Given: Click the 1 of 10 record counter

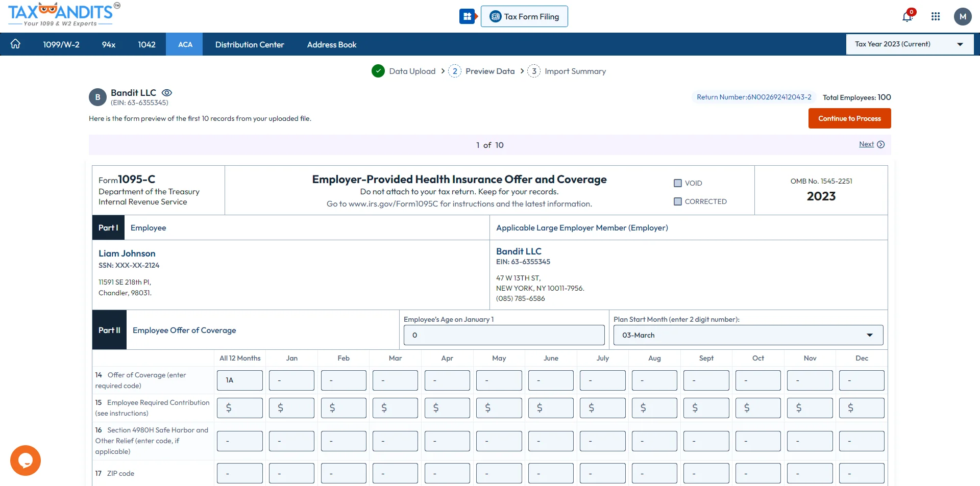Looking at the screenshot, I should (490, 145).
